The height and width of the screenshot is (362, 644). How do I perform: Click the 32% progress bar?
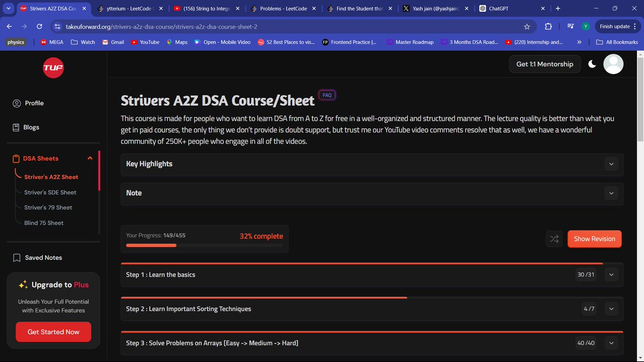click(x=151, y=245)
